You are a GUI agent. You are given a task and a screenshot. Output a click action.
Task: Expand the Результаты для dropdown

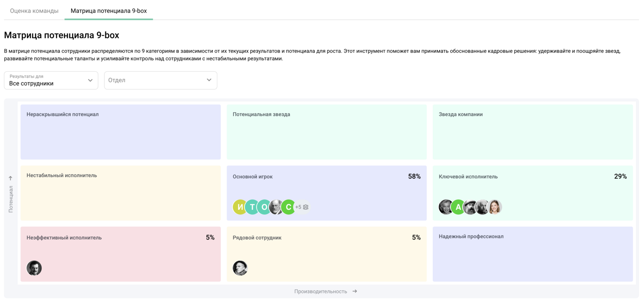click(51, 81)
